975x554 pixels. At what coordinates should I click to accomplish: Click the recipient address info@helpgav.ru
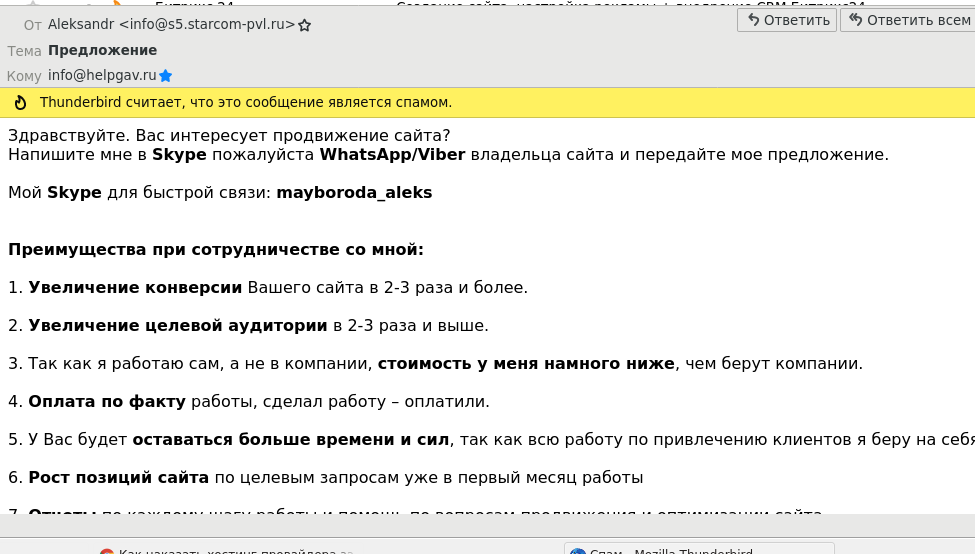pos(102,75)
